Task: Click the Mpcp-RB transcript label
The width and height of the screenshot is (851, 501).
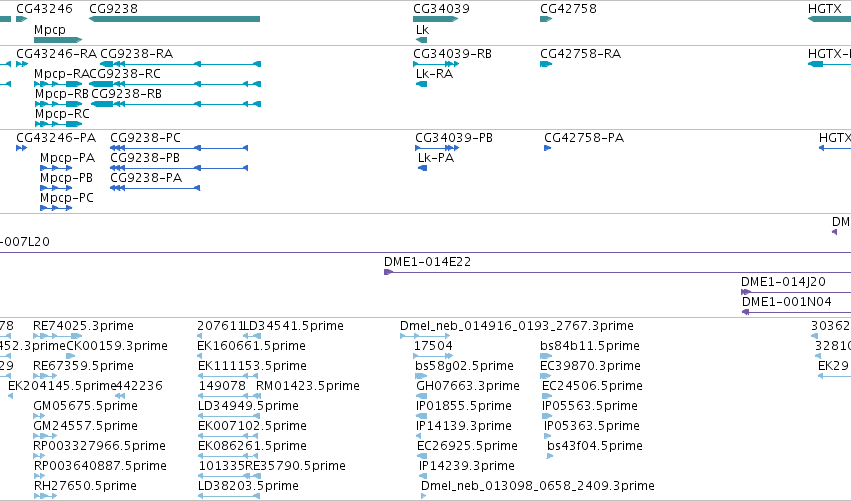Action: tap(62, 94)
